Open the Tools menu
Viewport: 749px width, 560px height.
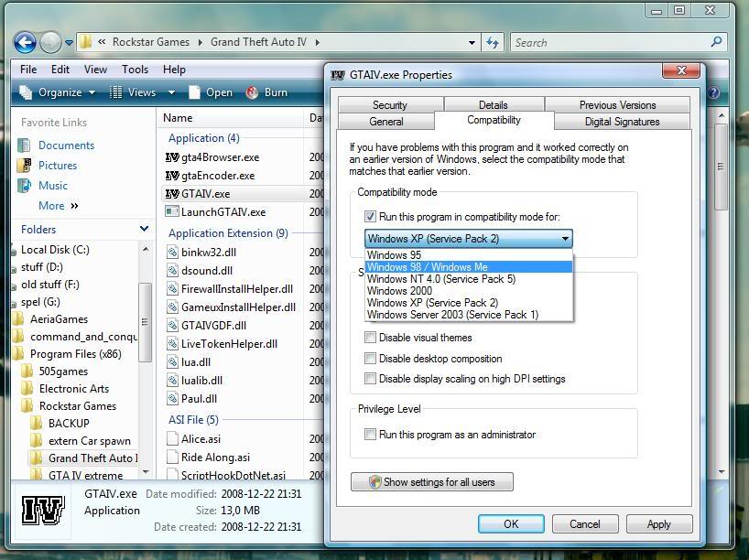[135, 70]
